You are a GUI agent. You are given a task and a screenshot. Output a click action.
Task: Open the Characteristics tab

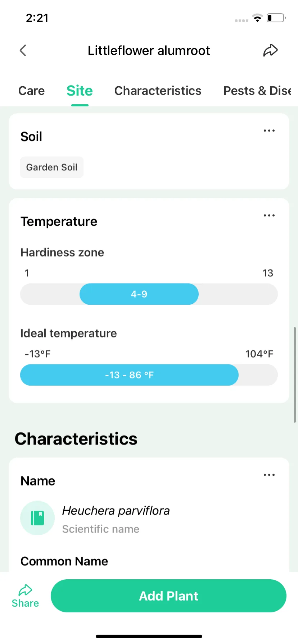click(x=158, y=91)
